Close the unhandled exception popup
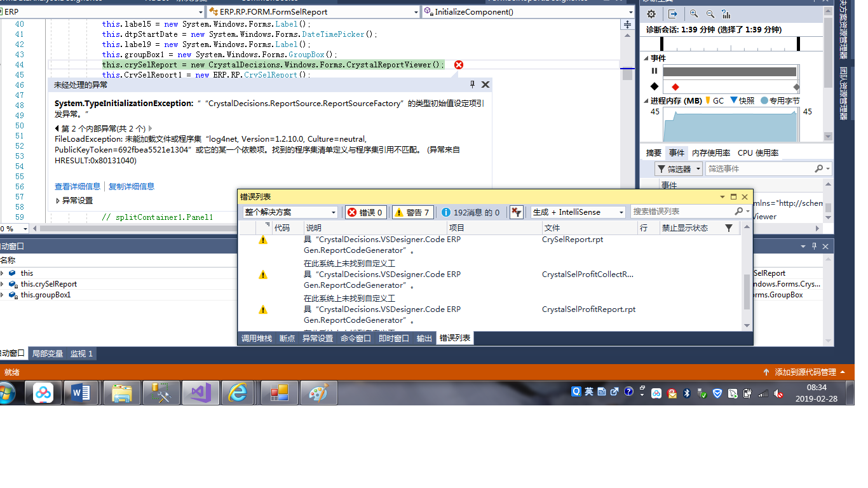This screenshot has height=488, width=868. click(x=485, y=85)
